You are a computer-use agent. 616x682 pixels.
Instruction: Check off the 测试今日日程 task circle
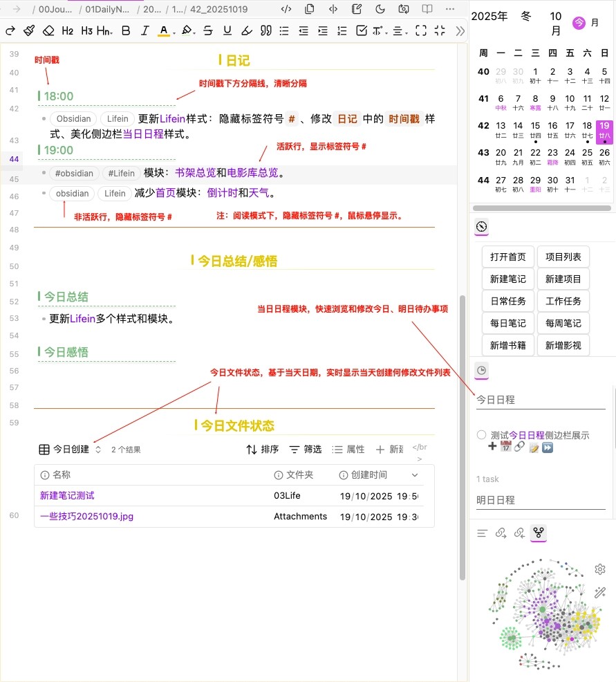(x=481, y=435)
